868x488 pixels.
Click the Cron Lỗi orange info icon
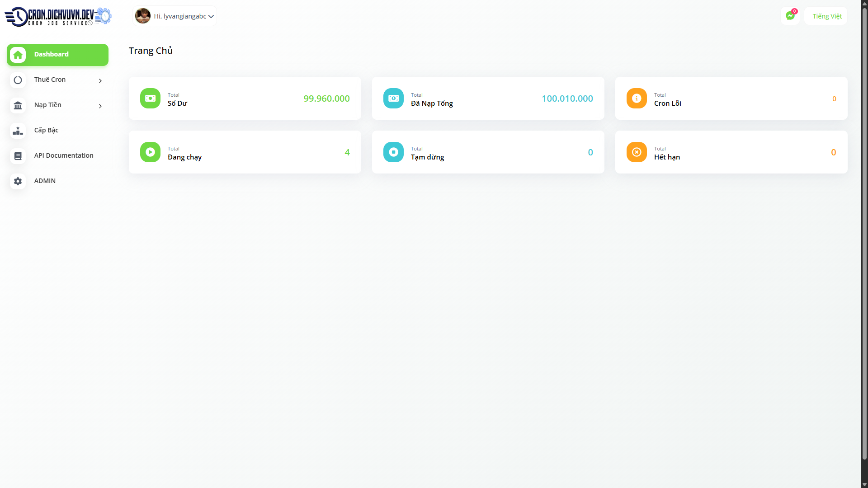tap(636, 98)
